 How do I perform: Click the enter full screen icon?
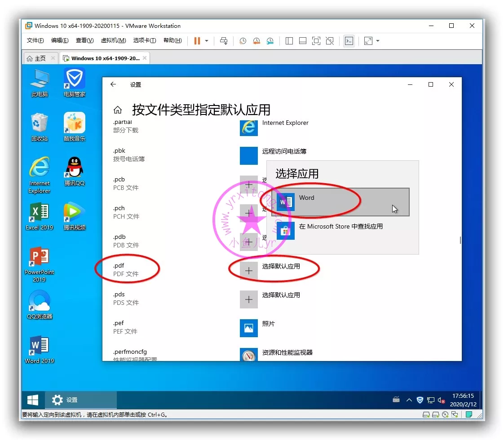pyautogui.click(x=316, y=41)
